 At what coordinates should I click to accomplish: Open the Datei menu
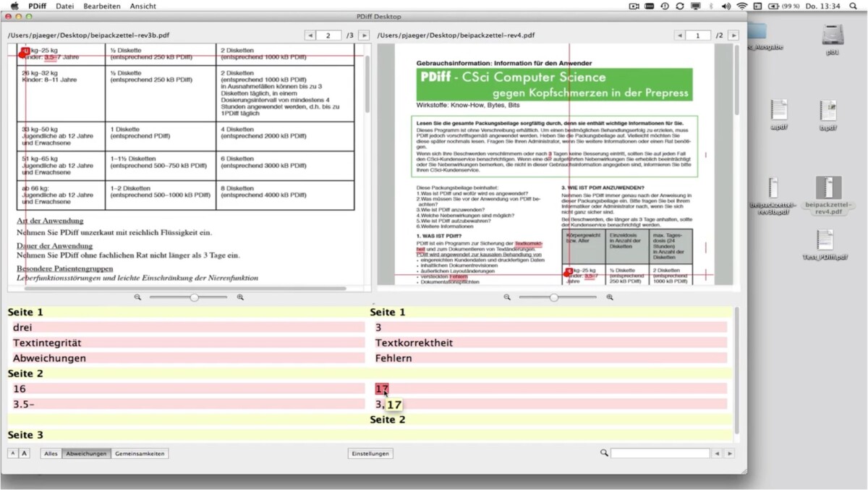coord(64,6)
